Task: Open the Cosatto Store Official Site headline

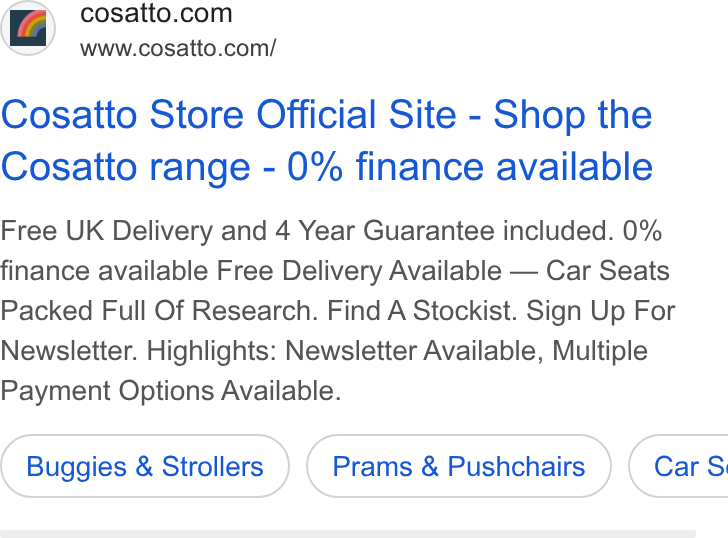Action: (x=326, y=140)
